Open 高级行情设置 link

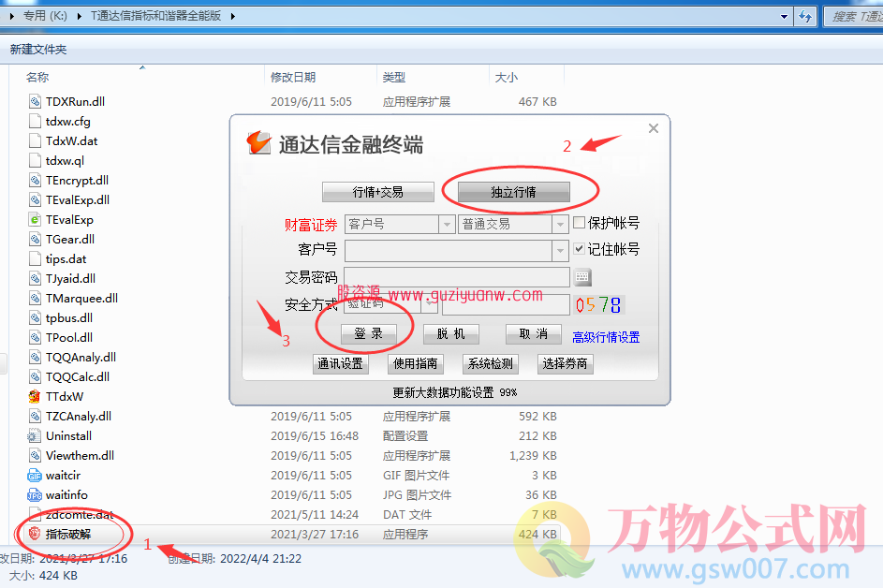(606, 337)
